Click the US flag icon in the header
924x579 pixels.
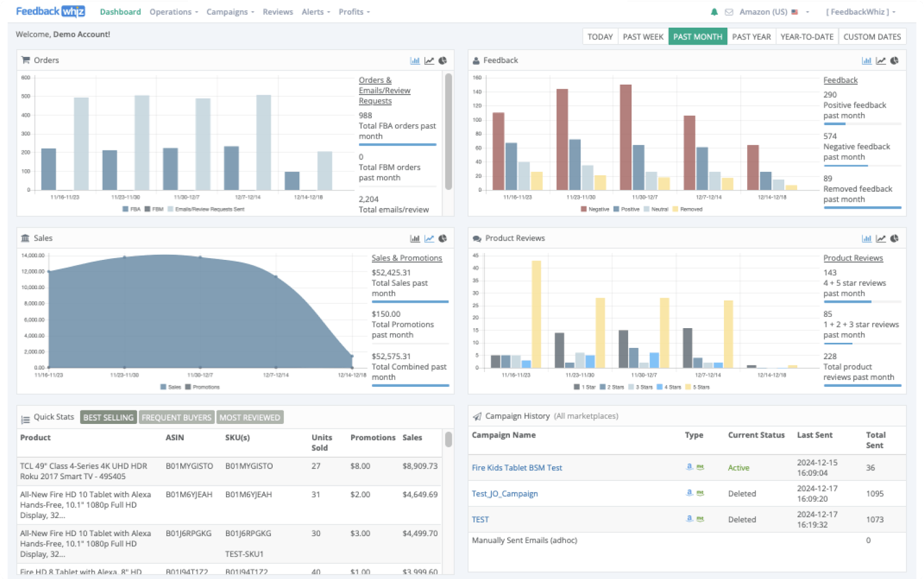[794, 11]
